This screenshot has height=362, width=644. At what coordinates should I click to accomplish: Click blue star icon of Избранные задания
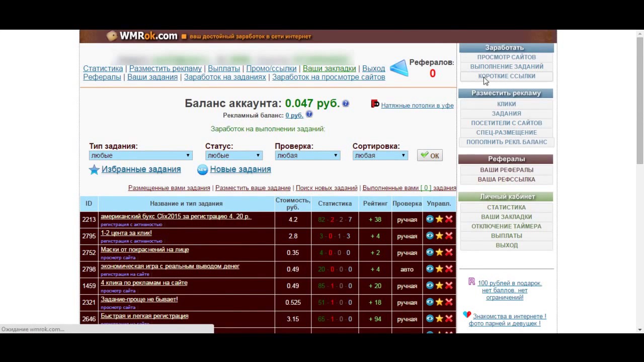click(94, 169)
